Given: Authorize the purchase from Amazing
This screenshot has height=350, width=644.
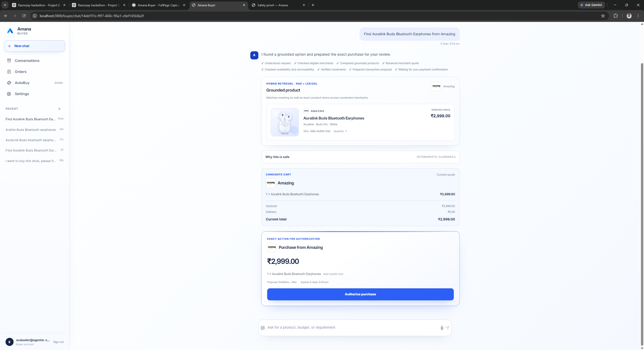Looking at the screenshot, I should 360,294.
